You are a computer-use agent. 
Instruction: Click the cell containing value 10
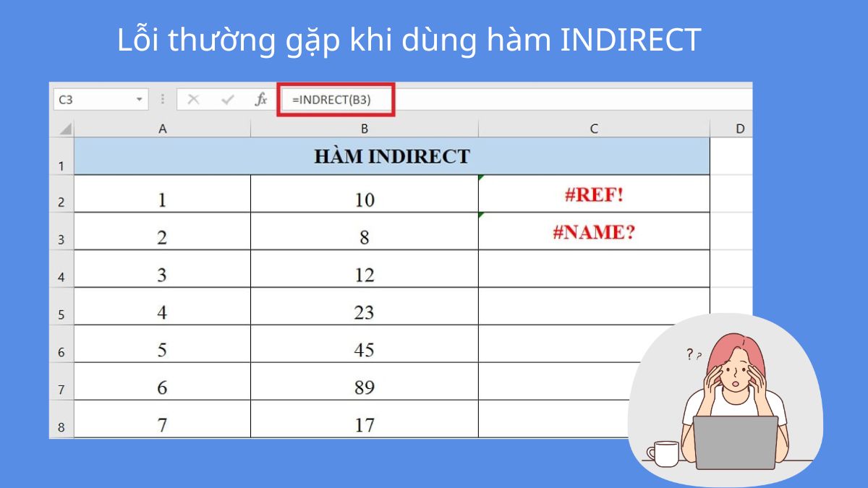[365, 193]
